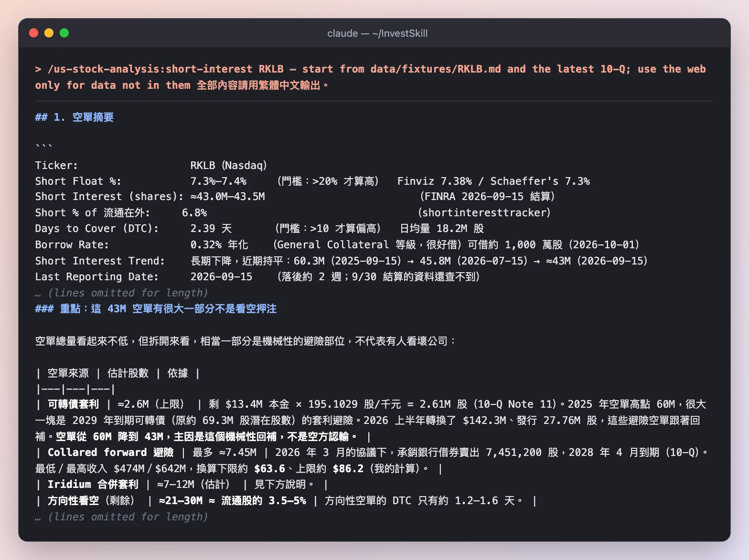
Task: Select the row label "Iridium 合併套利"
Action: click(93, 485)
